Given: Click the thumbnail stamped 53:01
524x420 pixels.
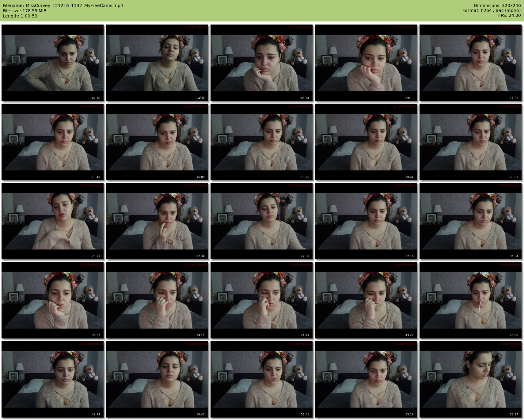Looking at the screenshot, I should (262, 379).
